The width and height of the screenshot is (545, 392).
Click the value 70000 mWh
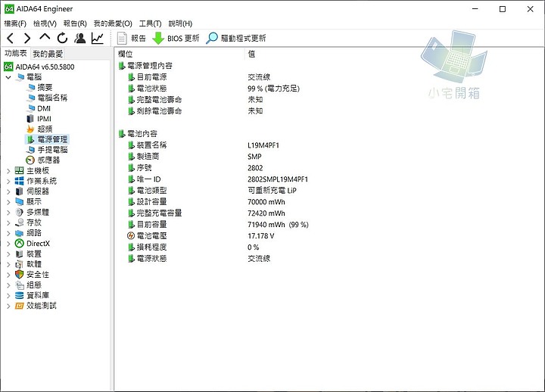point(266,202)
